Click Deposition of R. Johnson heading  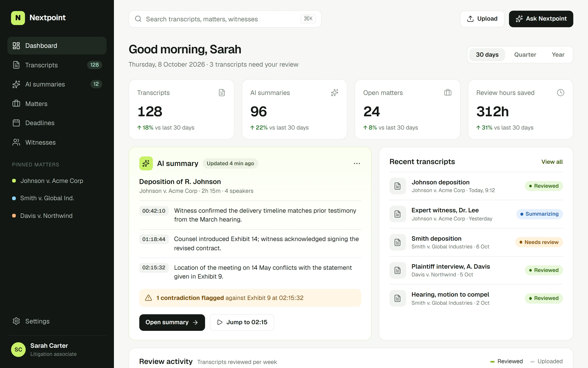(x=180, y=182)
